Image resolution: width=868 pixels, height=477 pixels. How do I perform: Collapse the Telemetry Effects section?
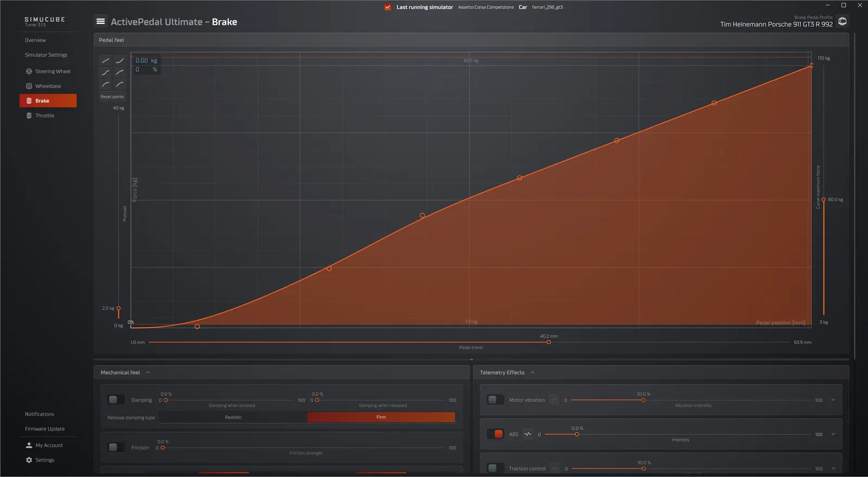click(532, 372)
